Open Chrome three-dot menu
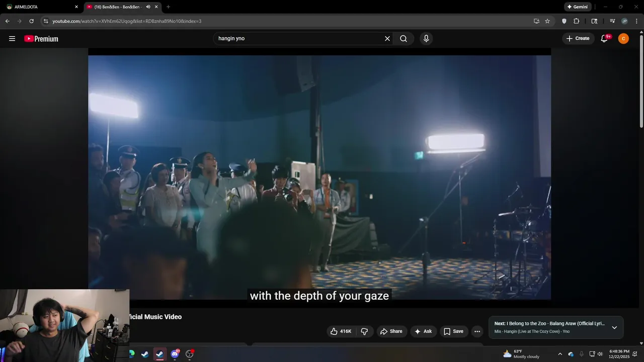The width and height of the screenshot is (644, 362). [x=636, y=21]
